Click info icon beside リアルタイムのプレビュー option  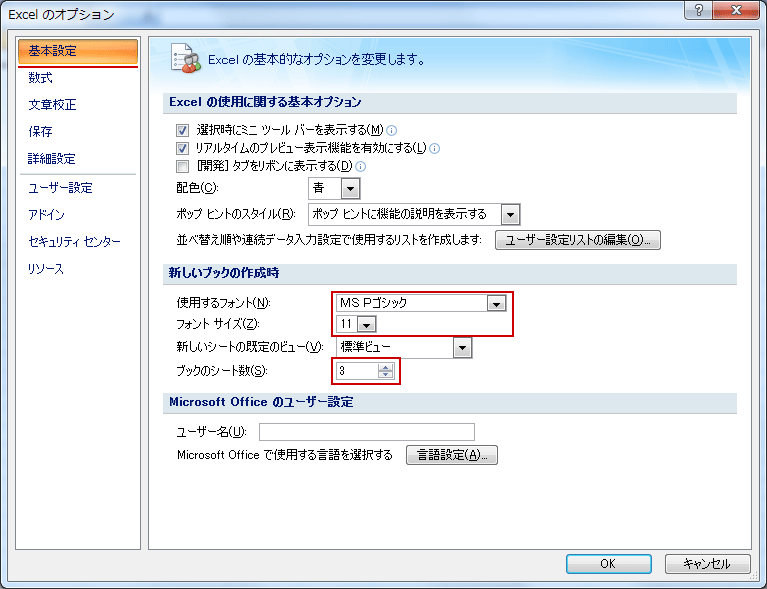point(434,148)
